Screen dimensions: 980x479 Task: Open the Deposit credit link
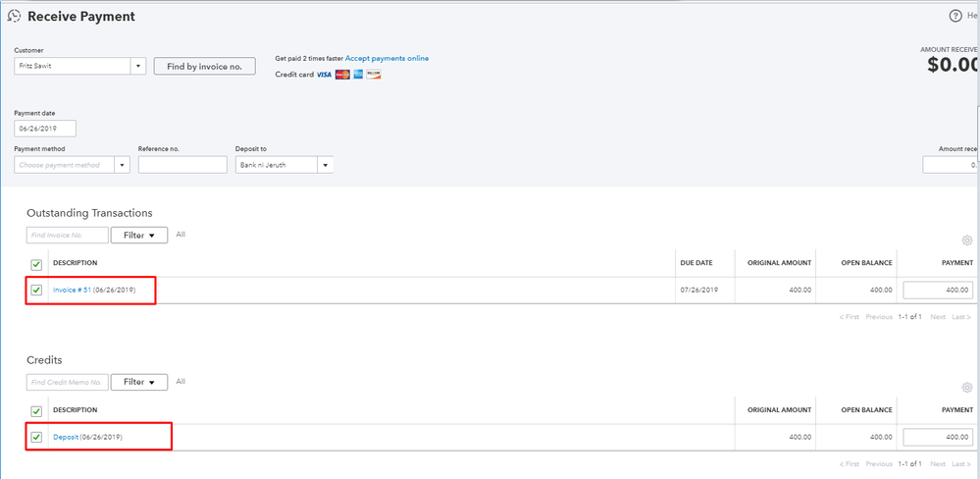[66, 437]
